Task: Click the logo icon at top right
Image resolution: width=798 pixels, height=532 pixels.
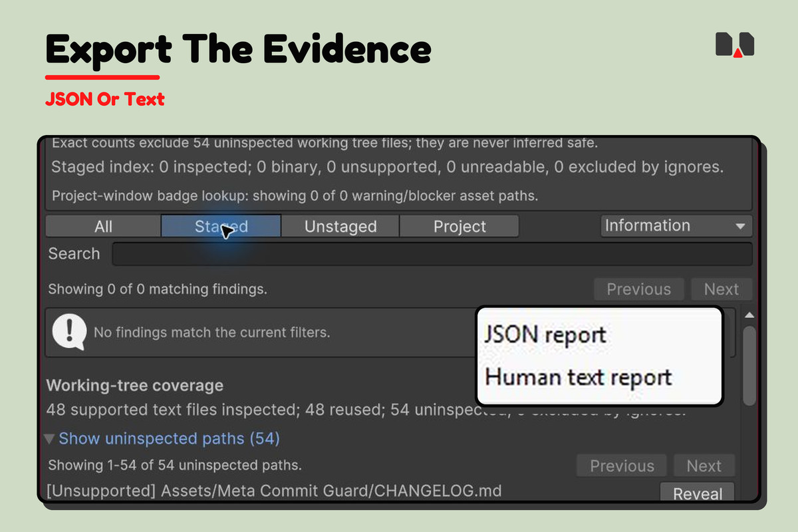Action: (735, 44)
